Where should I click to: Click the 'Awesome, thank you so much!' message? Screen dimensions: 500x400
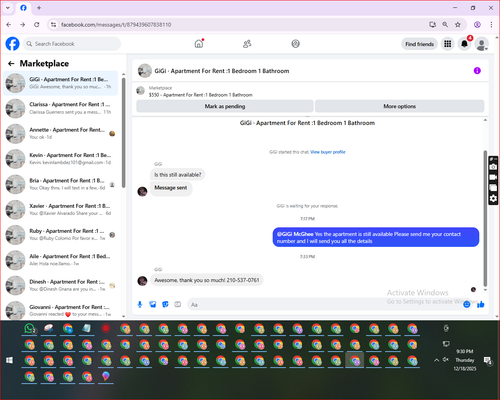207,280
